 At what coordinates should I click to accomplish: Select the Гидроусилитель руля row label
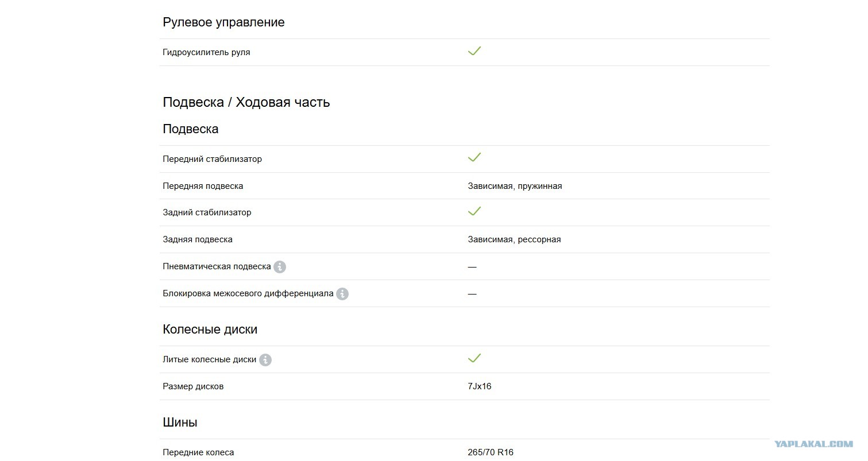coord(206,52)
